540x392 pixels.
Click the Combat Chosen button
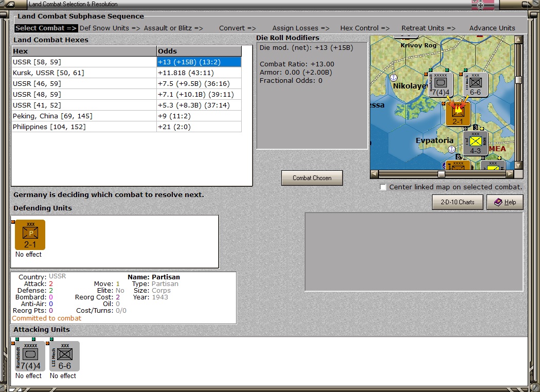tap(312, 178)
